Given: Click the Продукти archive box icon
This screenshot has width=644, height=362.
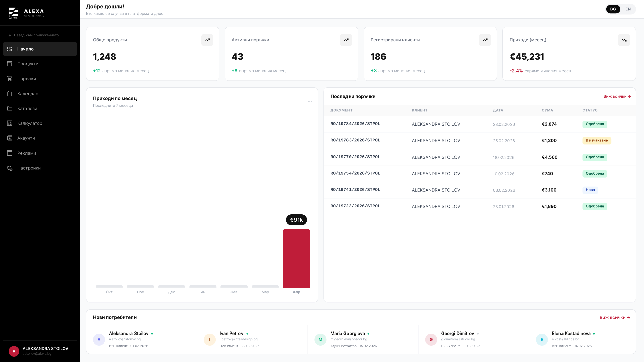Looking at the screenshot, I should (x=10, y=64).
